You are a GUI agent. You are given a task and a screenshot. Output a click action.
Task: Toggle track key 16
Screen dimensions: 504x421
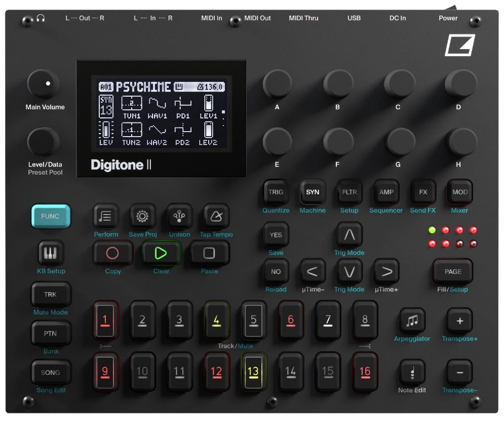[x=365, y=372]
